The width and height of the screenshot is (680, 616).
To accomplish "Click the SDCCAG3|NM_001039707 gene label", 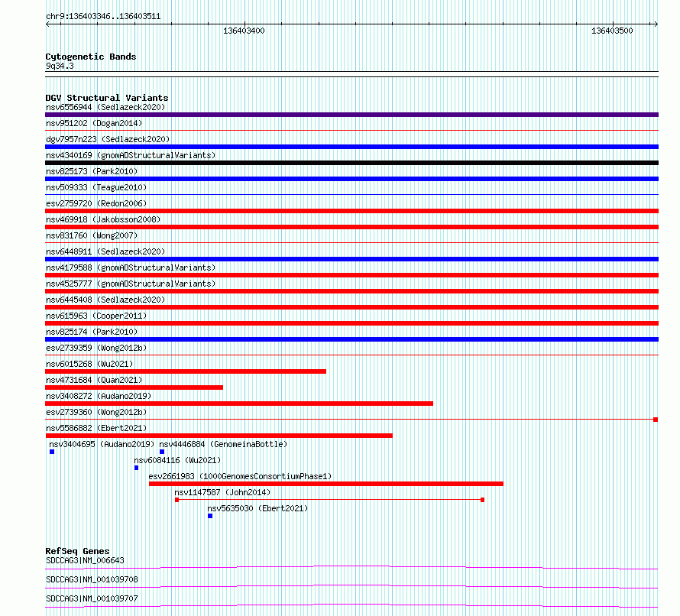I will 92,598.
